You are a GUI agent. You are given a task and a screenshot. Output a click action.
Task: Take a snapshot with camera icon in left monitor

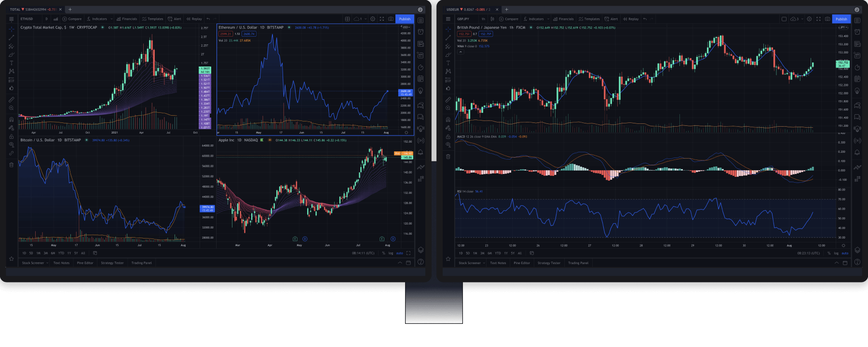[391, 19]
